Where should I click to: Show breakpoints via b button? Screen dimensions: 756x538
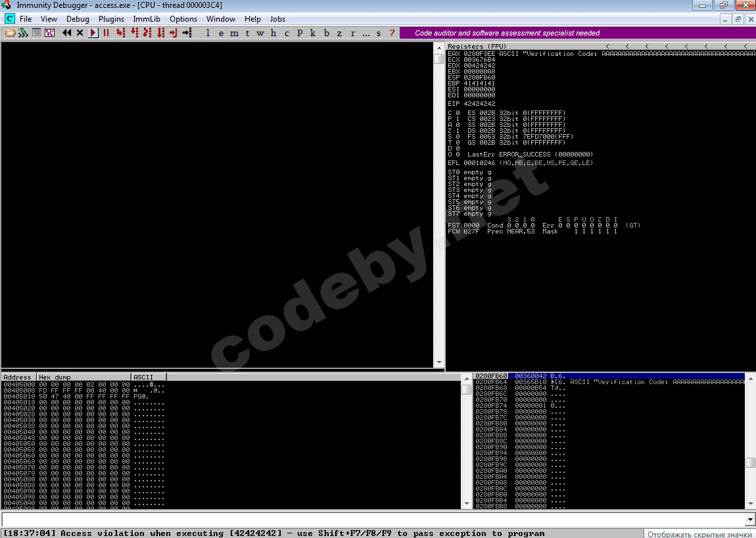(327, 33)
